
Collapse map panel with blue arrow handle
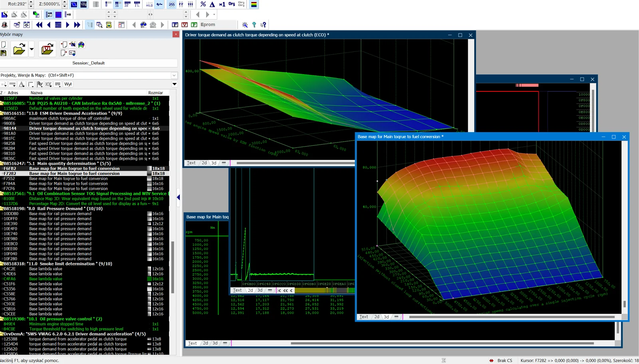(x=179, y=197)
